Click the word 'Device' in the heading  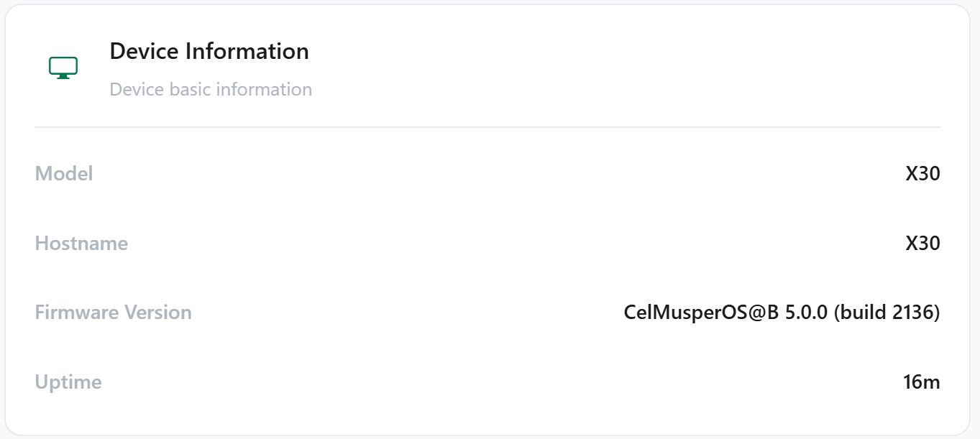(x=145, y=52)
